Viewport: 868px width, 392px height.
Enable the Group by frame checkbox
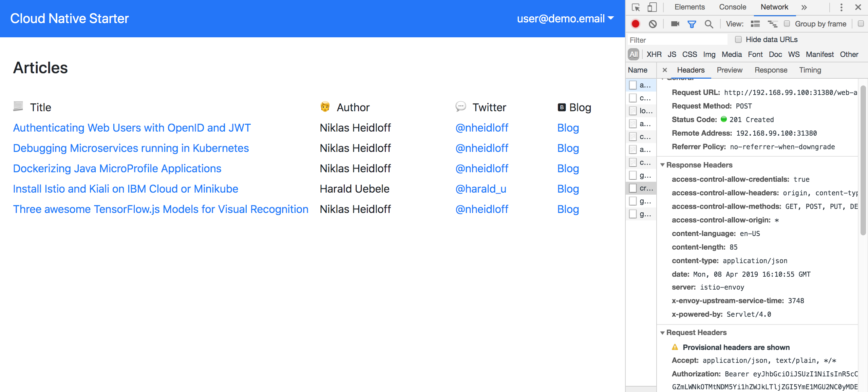tap(787, 23)
